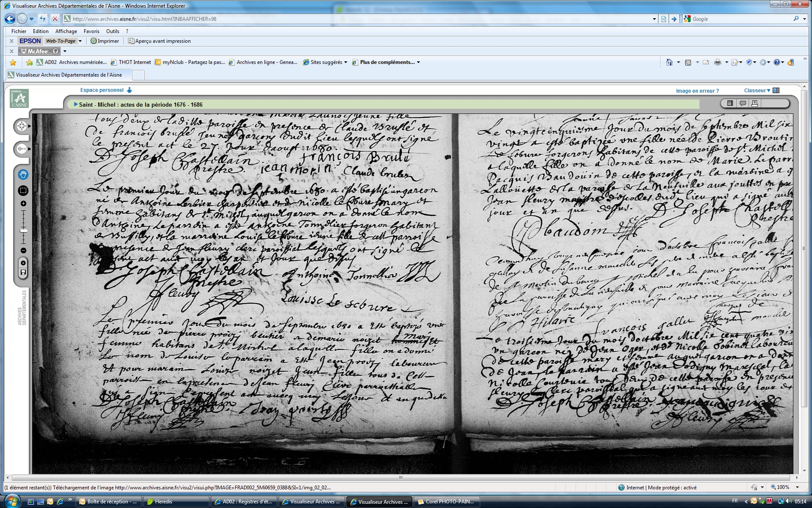Viewport: 812px width, 508px height.
Task: Open the comment speech bubble tool
Action: coord(743,103)
